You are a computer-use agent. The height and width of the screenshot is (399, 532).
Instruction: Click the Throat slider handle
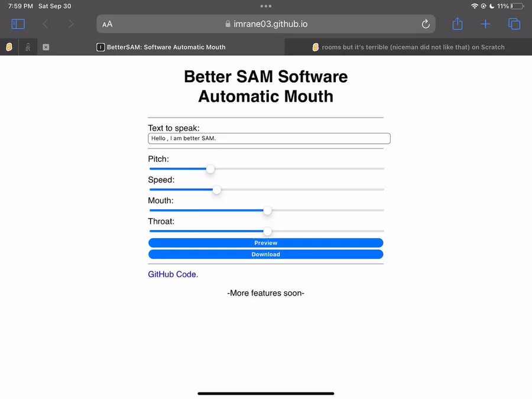(267, 231)
